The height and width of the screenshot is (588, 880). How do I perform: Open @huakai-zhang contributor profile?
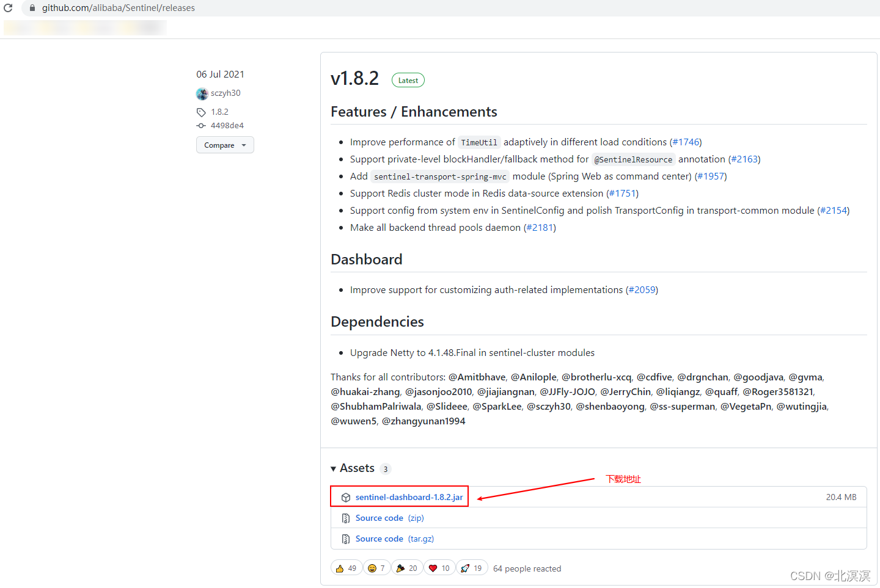pyautogui.click(x=365, y=392)
